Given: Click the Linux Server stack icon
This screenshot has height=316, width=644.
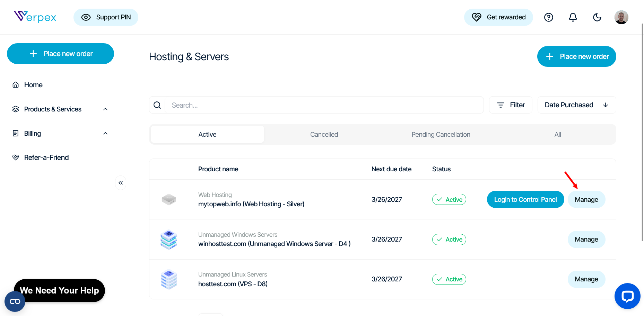Looking at the screenshot, I should click(169, 279).
